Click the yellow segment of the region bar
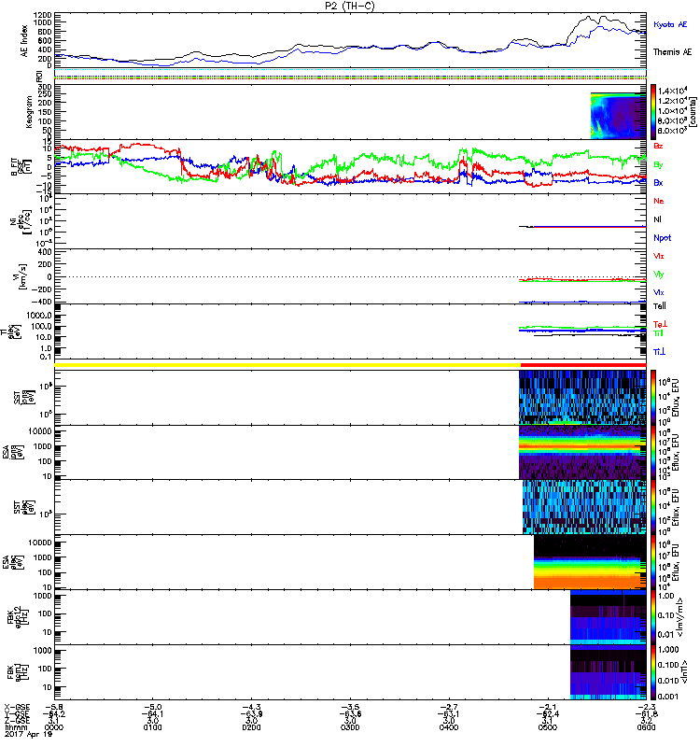This screenshot has width=700, height=747. pos(287,365)
